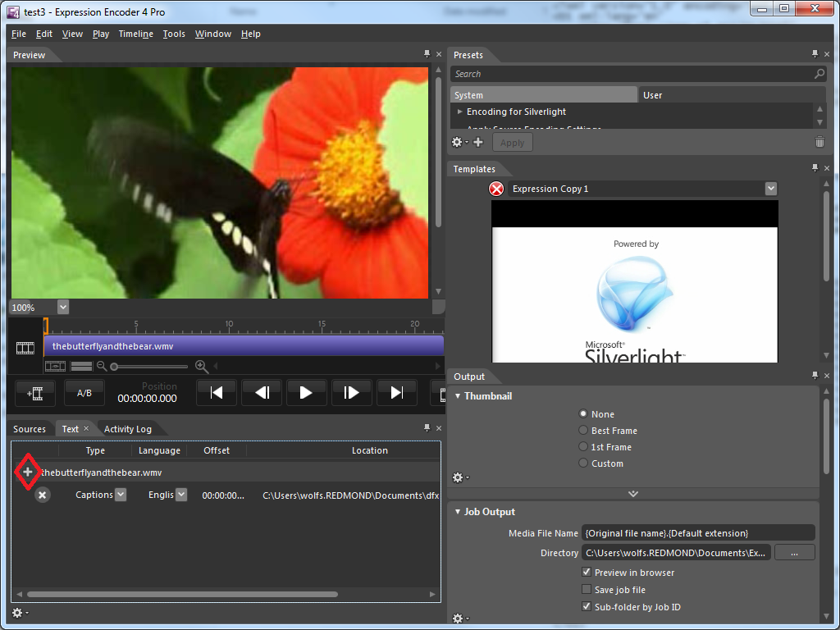
Task: Add a new caption file with the plus icon
Action: [x=27, y=472]
